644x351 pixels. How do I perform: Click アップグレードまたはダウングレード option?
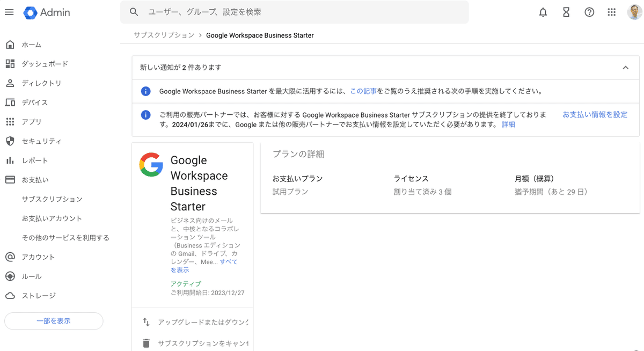click(x=203, y=322)
